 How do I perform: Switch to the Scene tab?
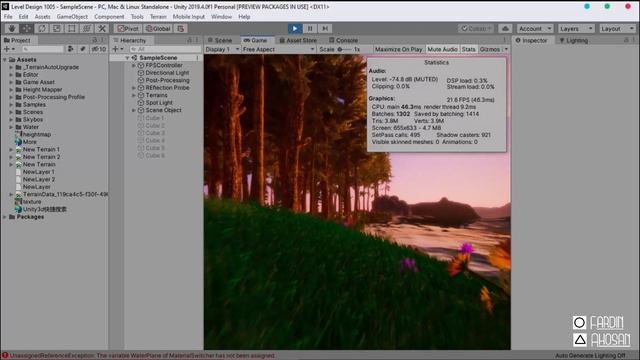220,40
